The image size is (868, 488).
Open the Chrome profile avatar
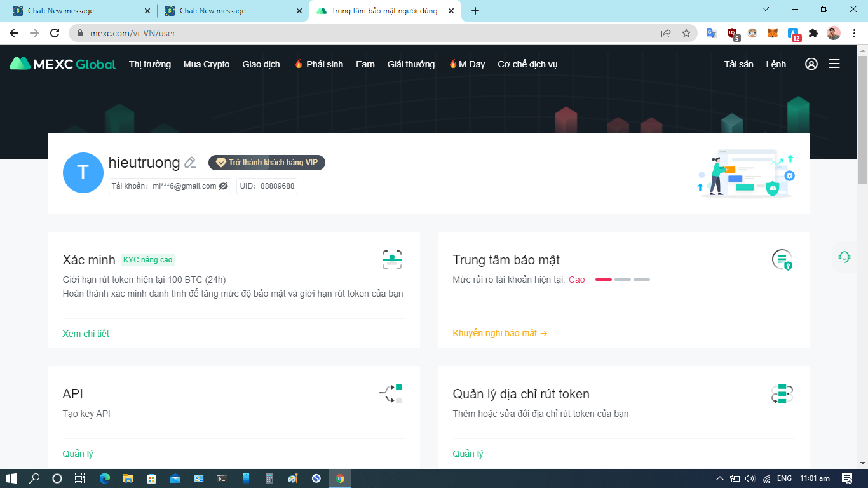[834, 33]
